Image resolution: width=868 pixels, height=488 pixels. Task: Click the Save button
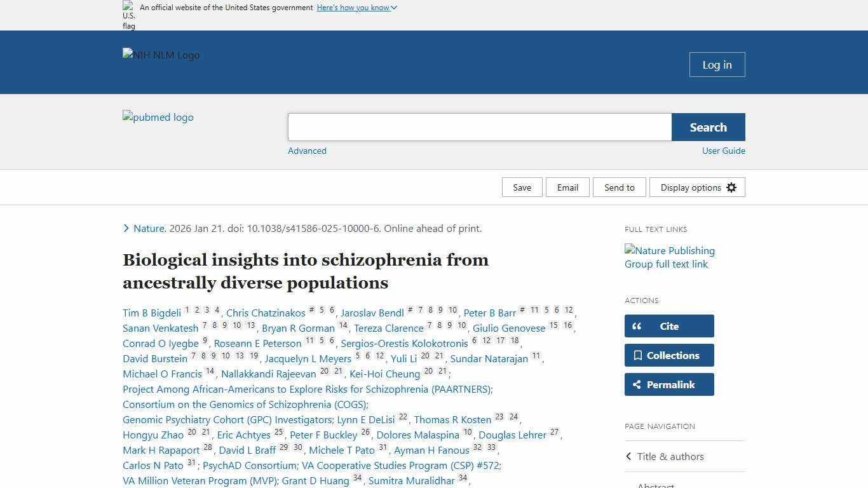[522, 187]
